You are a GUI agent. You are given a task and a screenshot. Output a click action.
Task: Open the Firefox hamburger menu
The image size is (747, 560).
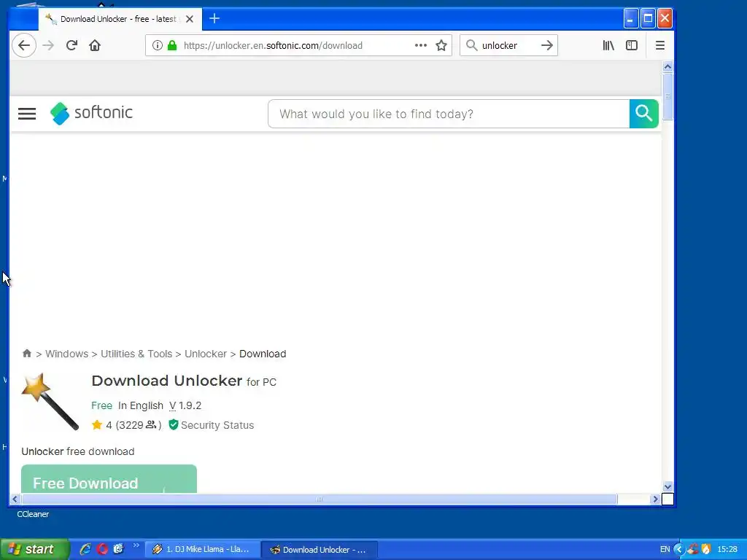(659, 45)
